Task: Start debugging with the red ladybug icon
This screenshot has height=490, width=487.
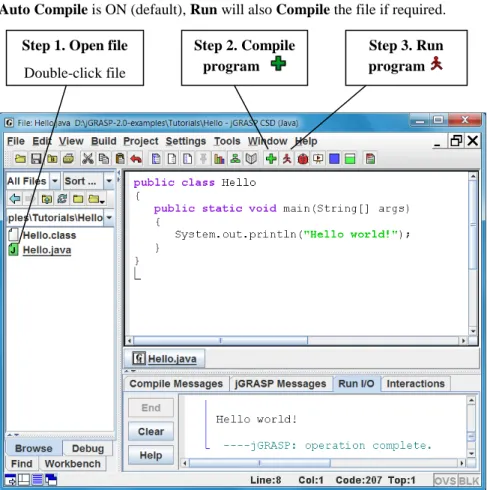Action: (x=303, y=159)
